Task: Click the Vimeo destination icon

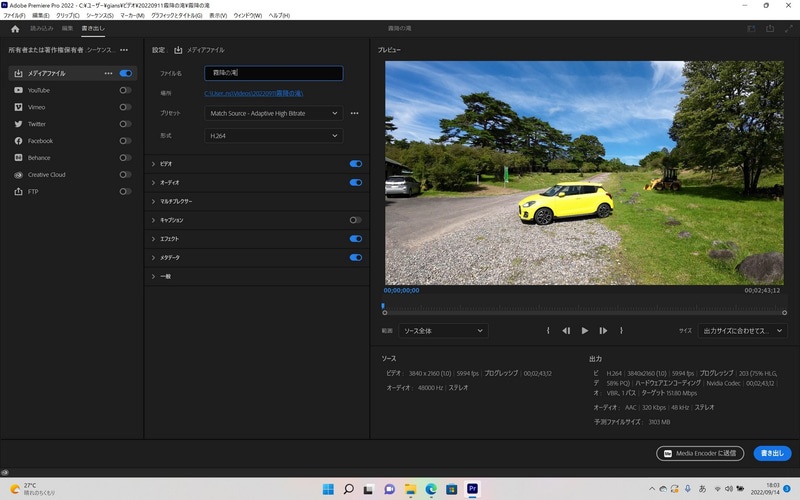Action: pos(18,107)
